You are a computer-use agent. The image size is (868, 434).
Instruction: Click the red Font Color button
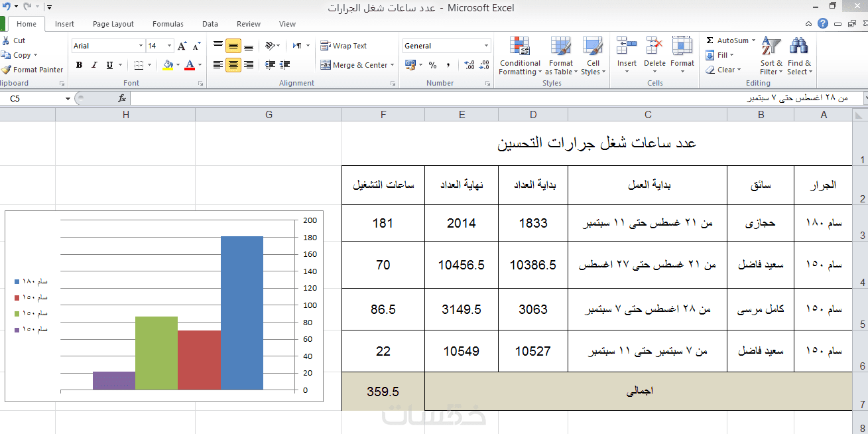pyautogui.click(x=190, y=65)
